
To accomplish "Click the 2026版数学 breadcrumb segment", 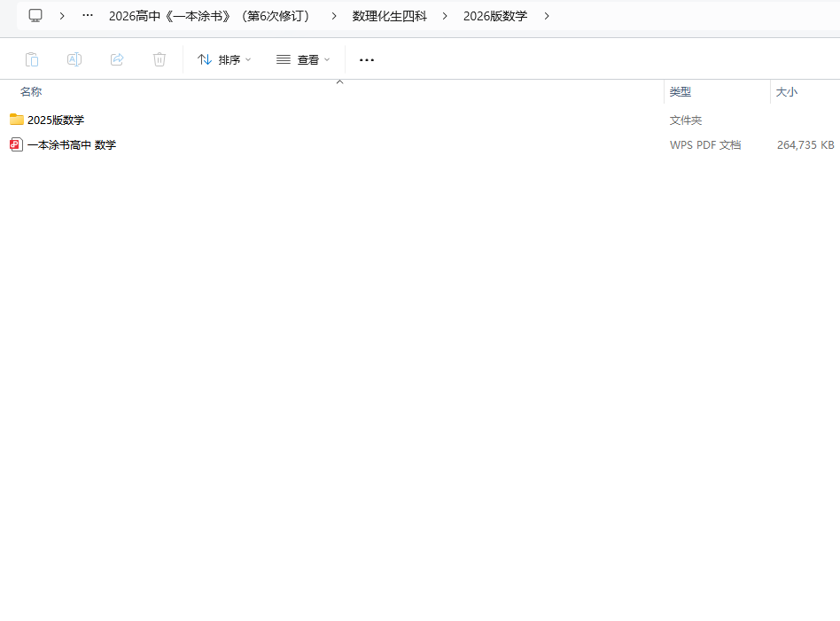I will point(494,15).
